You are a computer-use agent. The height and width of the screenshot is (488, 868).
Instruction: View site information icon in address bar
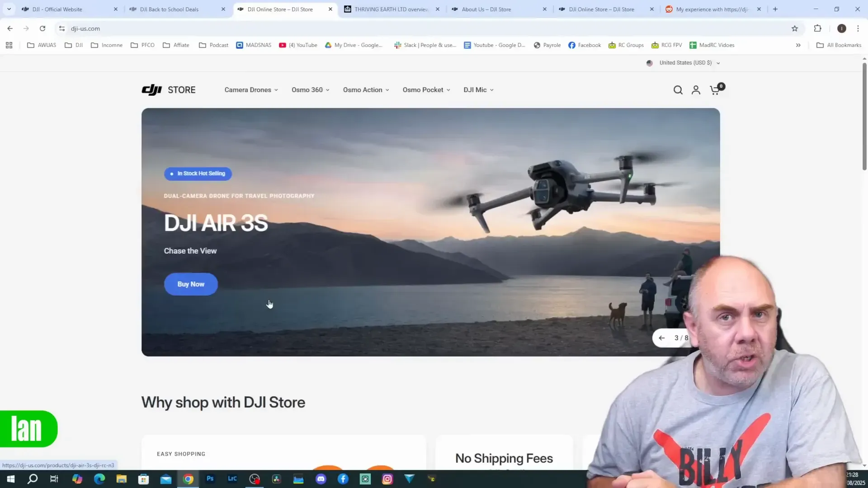point(62,28)
